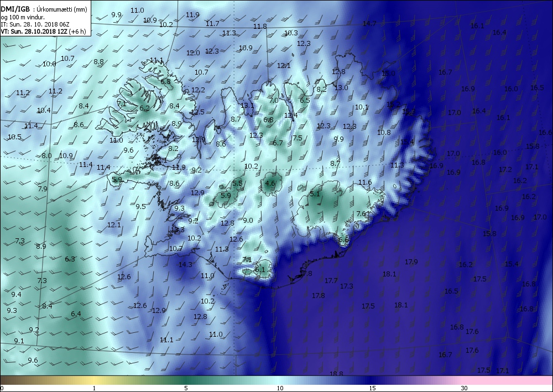The image size is (553, 392).
Task: Click the map value 13.3
Action: click(x=178, y=230)
